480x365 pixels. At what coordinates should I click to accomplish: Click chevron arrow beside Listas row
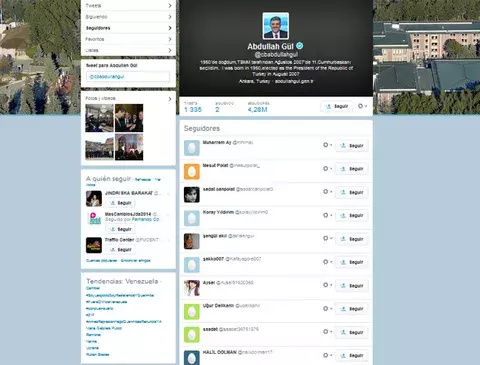tap(170, 50)
